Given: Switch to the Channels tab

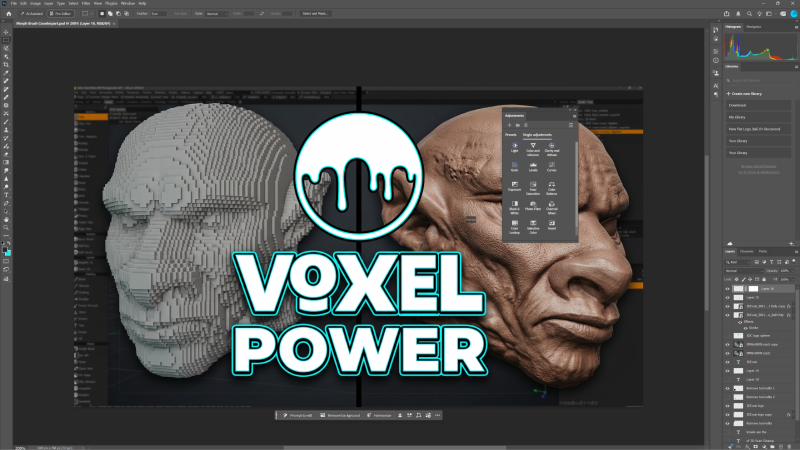Looking at the screenshot, I should click(x=746, y=252).
